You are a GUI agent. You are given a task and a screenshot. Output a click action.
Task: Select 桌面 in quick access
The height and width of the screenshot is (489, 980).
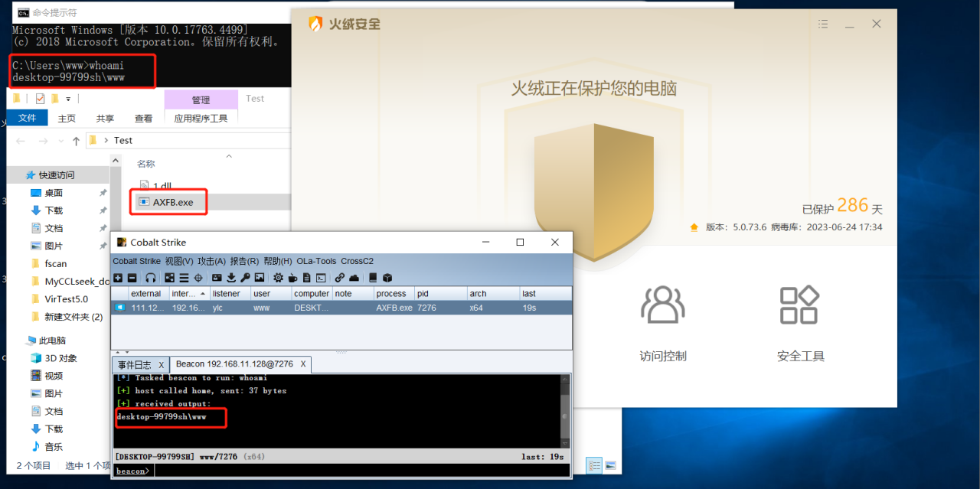[x=53, y=193]
